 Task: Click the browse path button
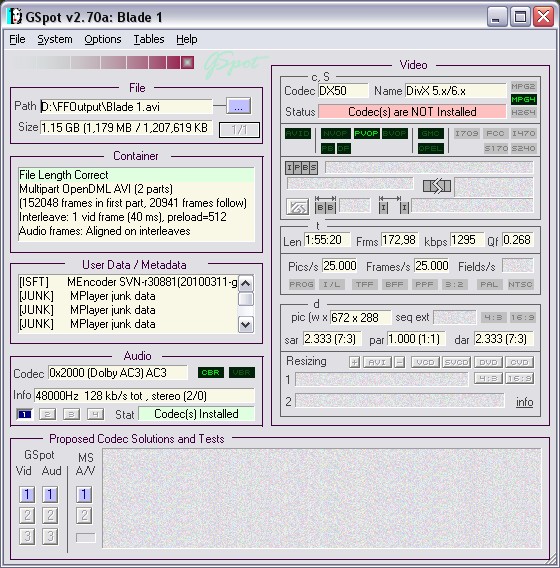pos(238,106)
